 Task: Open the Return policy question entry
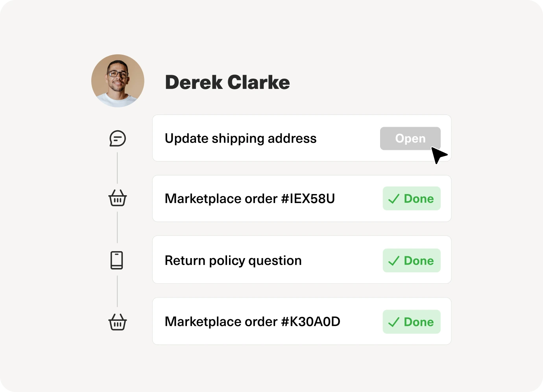233,261
